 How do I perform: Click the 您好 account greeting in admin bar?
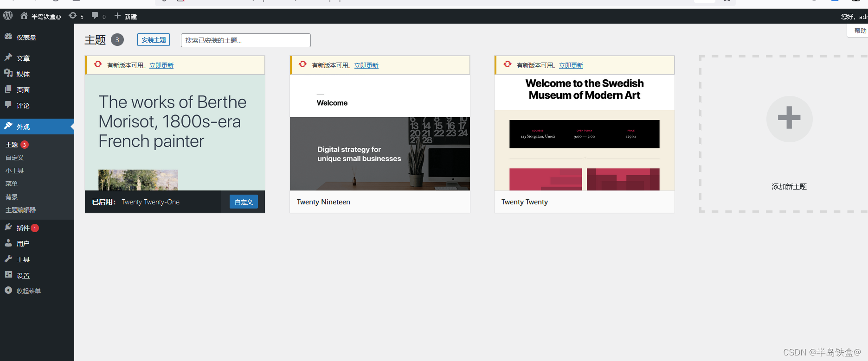click(x=854, y=16)
